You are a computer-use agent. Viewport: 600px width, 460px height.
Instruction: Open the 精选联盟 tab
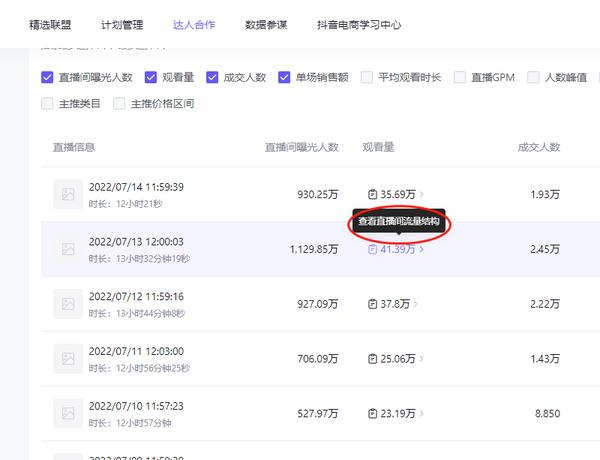(x=50, y=25)
